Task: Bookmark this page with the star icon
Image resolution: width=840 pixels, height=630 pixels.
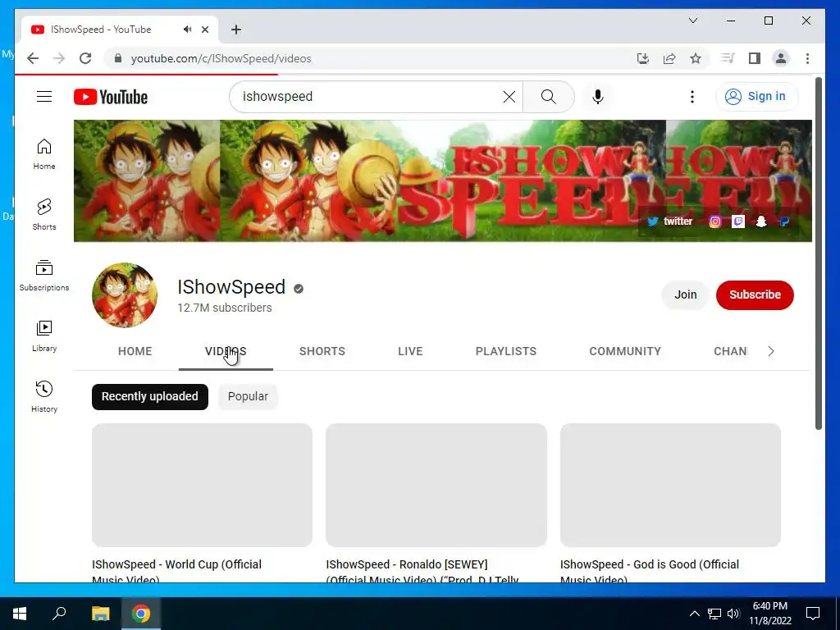Action: coord(696,58)
